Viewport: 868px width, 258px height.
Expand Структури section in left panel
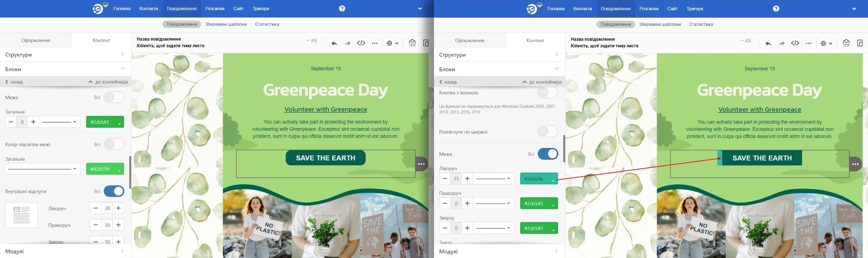point(65,54)
